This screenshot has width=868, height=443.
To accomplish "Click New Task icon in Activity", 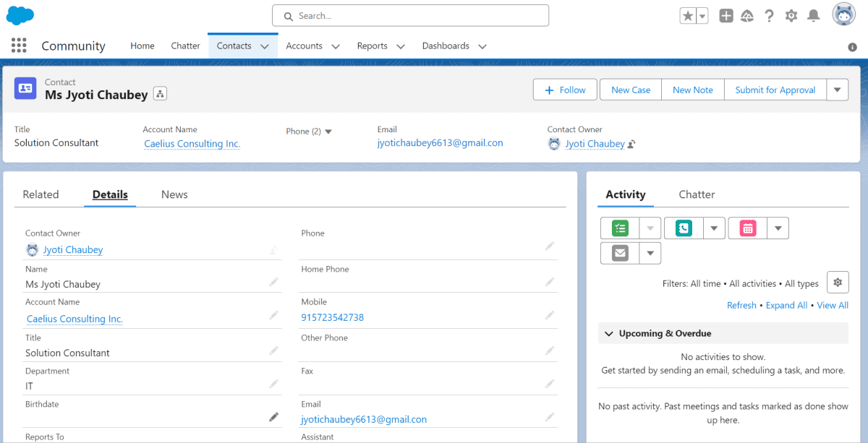I will coord(620,228).
